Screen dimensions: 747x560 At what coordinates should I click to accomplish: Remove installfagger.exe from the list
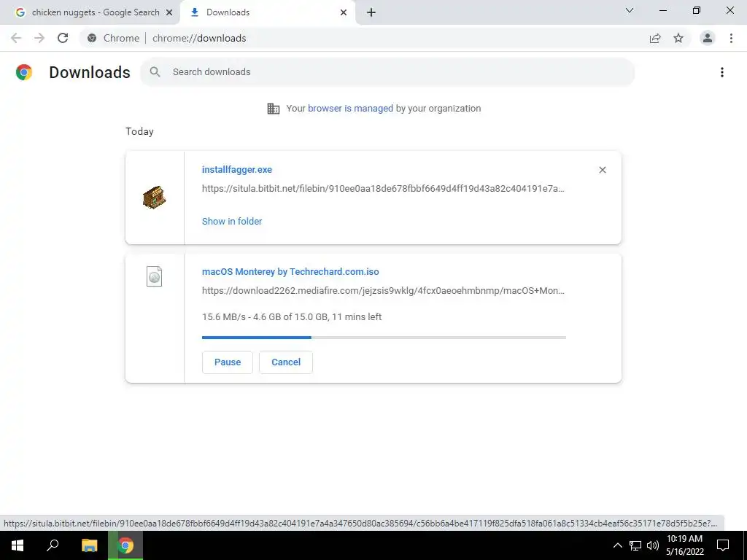point(602,170)
